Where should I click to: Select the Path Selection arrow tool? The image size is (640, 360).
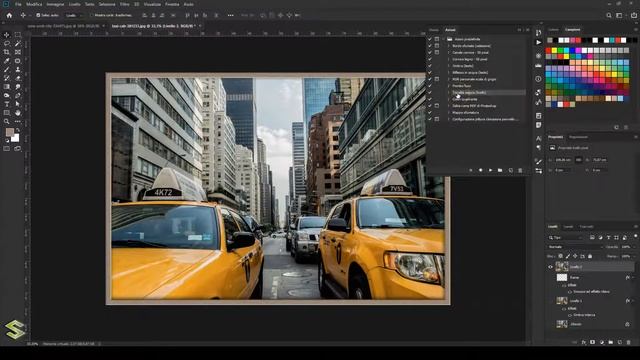point(18,104)
